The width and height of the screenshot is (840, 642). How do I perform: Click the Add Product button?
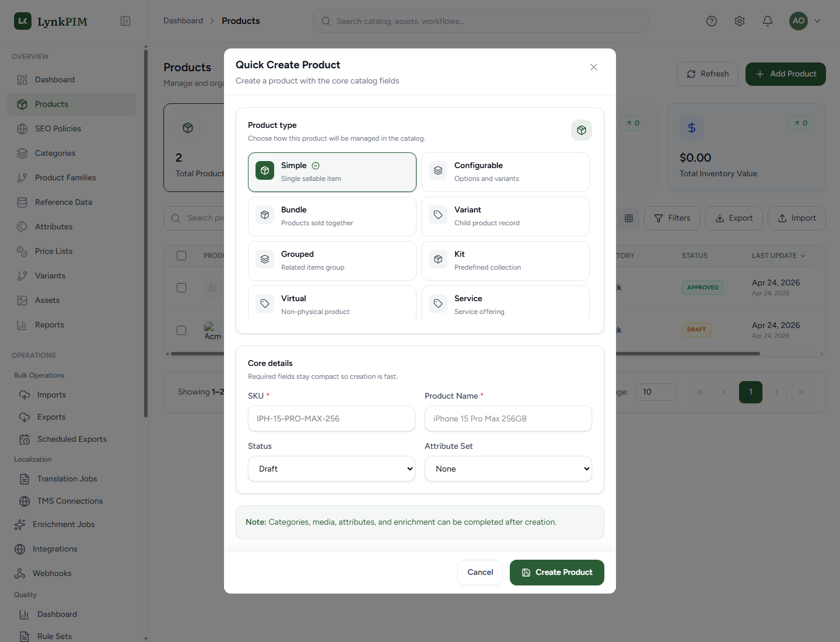786,74
